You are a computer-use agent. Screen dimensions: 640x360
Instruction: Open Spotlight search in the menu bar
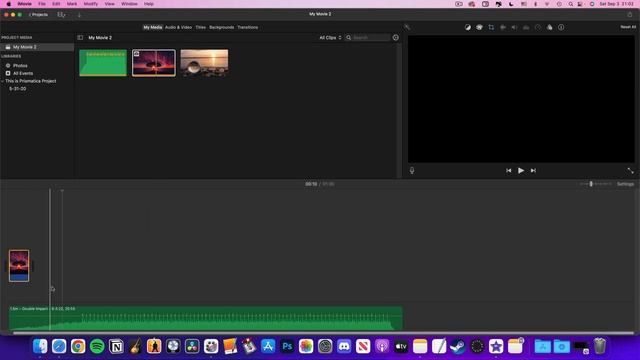click(571, 4)
